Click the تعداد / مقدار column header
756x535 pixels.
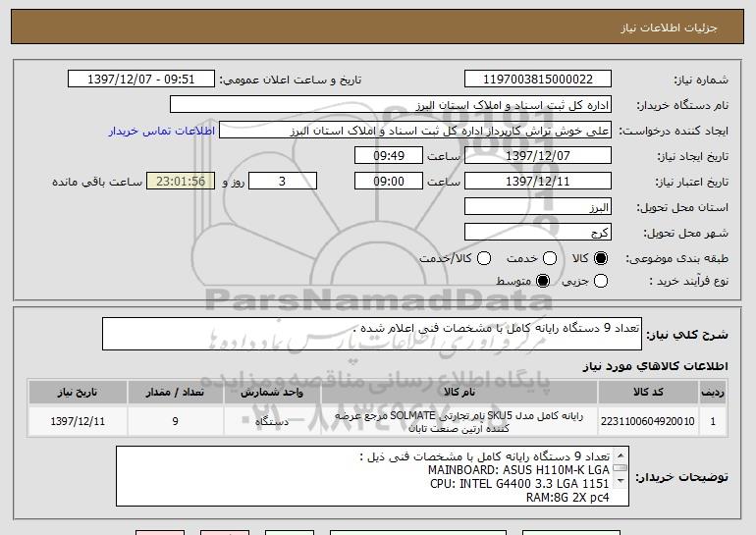click(x=175, y=393)
